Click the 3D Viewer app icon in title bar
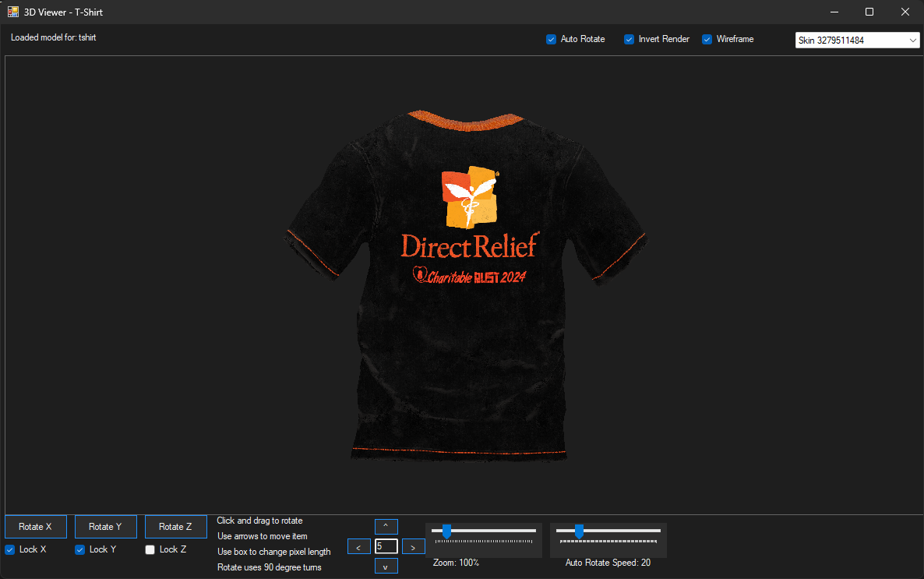 (13, 12)
